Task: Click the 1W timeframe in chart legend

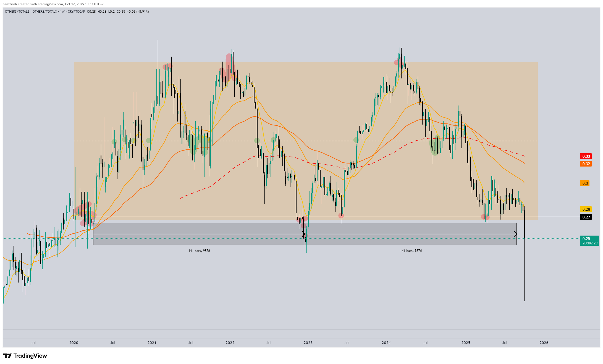Action: coord(62,12)
